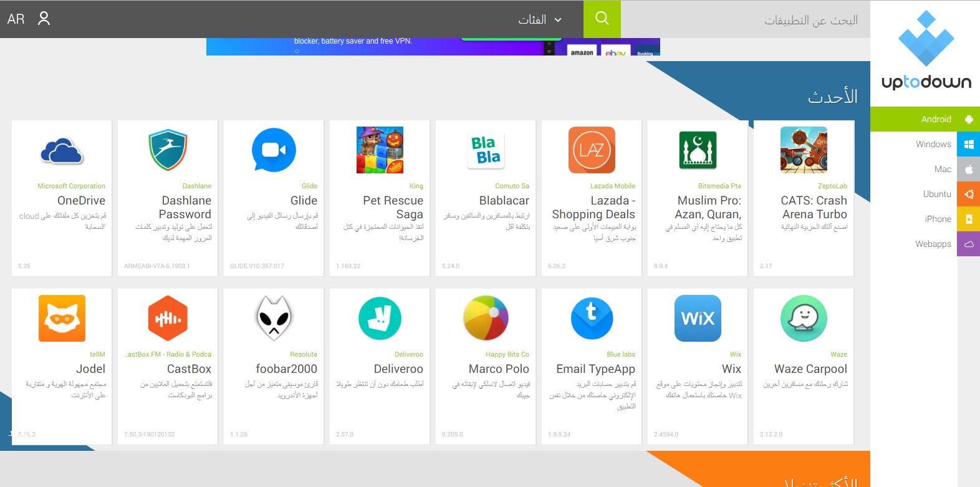
Task: Click the green search magnifier button
Action: [x=602, y=19]
